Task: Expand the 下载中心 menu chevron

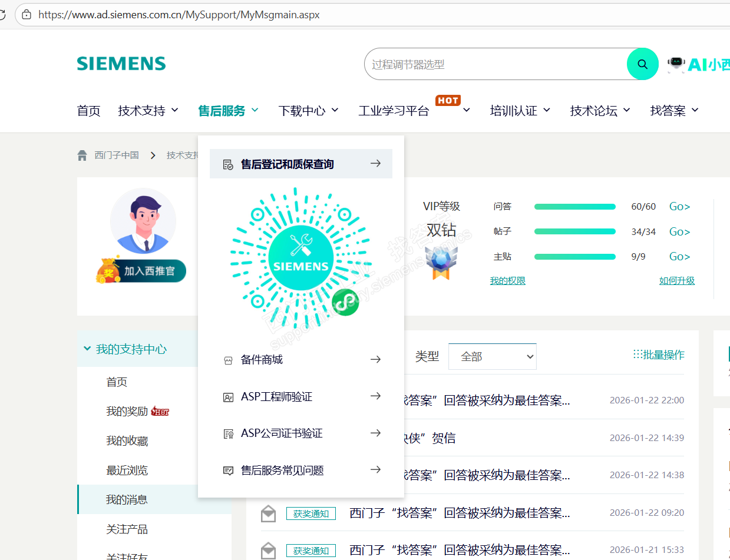Action: 335,110
